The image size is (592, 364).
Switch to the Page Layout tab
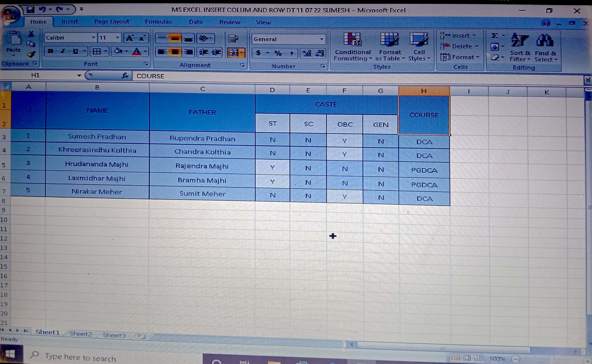pyautogui.click(x=112, y=22)
